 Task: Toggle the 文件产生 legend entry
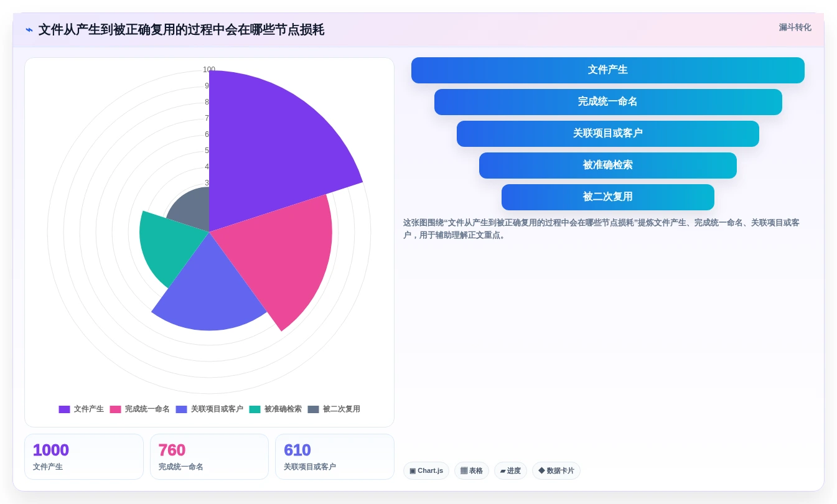pyautogui.click(x=82, y=409)
